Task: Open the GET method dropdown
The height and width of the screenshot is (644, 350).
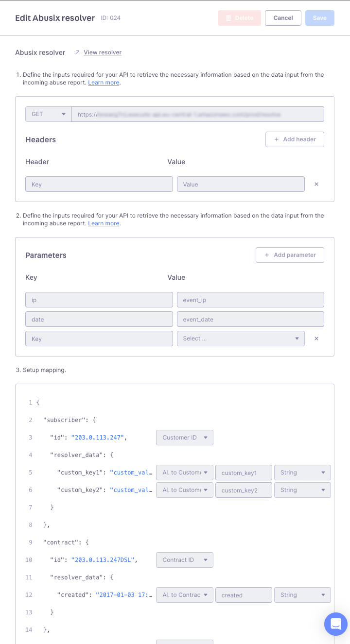Action: coord(48,114)
